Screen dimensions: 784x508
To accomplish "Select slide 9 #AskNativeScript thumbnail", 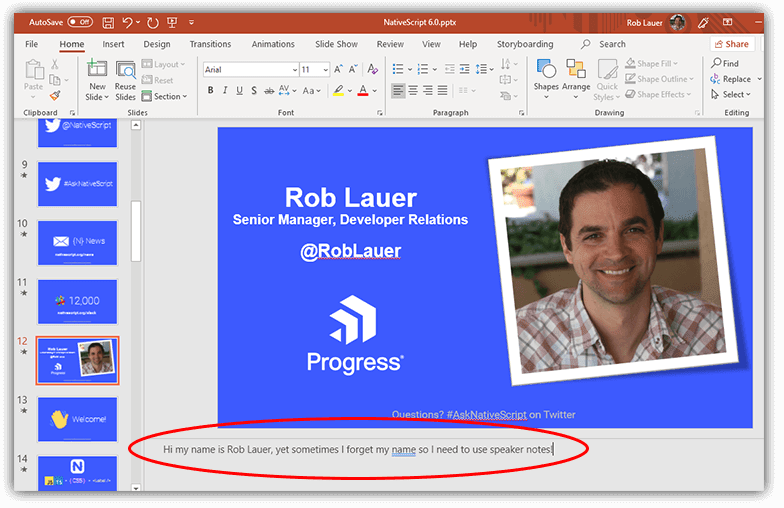I will click(77, 184).
